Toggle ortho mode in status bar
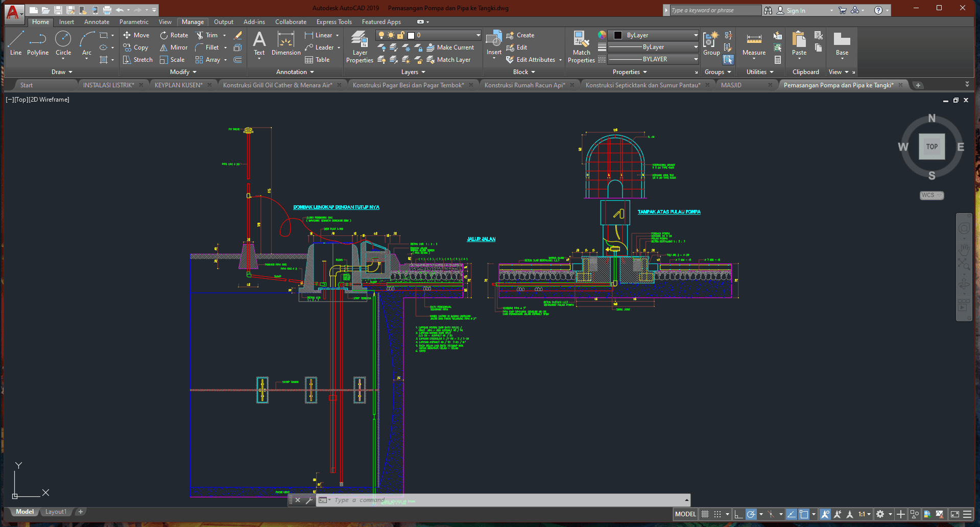980x527 pixels. (x=738, y=514)
